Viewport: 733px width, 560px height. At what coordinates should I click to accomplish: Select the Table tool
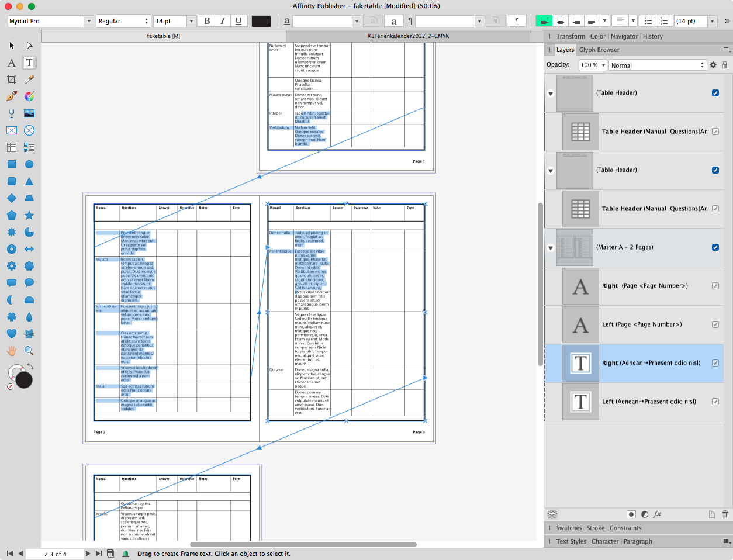11,147
